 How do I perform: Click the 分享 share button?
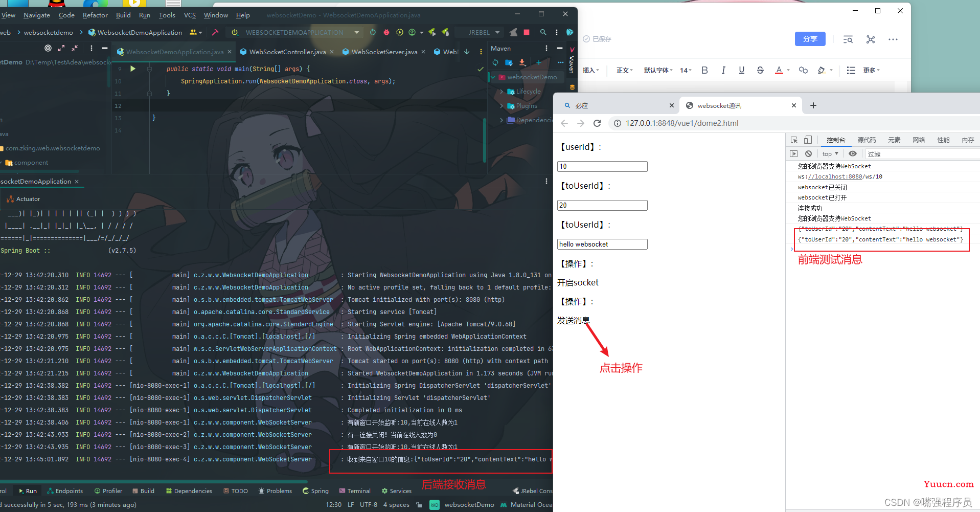[x=810, y=39]
